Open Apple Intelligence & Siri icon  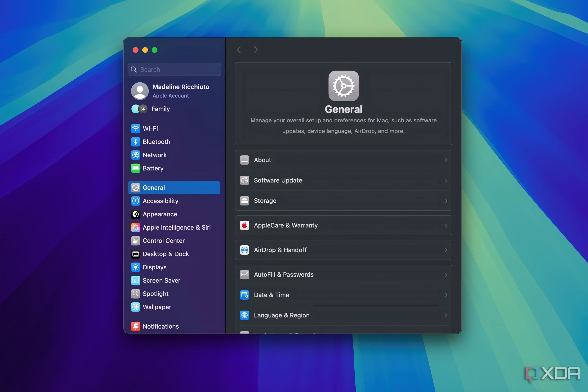[135, 227]
